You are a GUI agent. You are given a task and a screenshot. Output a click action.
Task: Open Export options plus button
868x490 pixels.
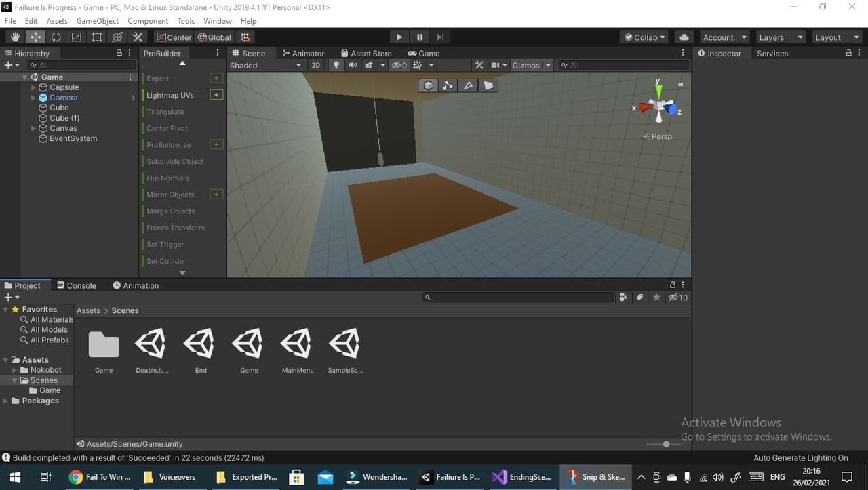216,78
